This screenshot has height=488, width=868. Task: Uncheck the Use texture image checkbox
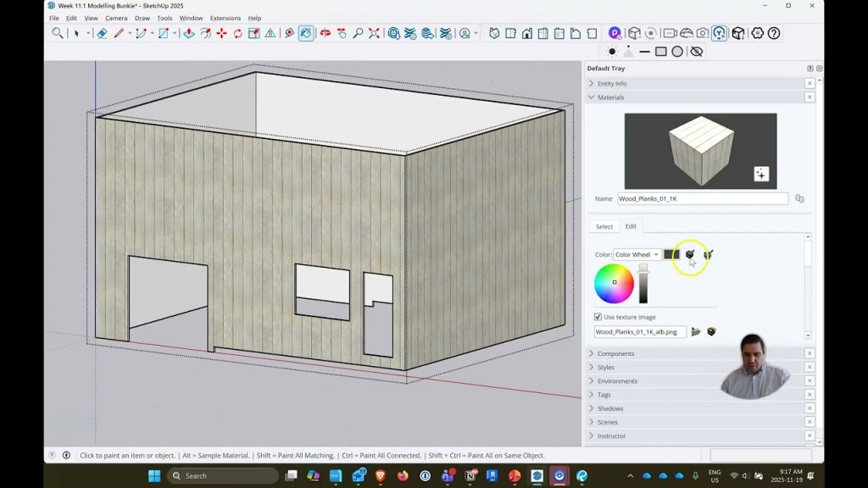[598, 317]
